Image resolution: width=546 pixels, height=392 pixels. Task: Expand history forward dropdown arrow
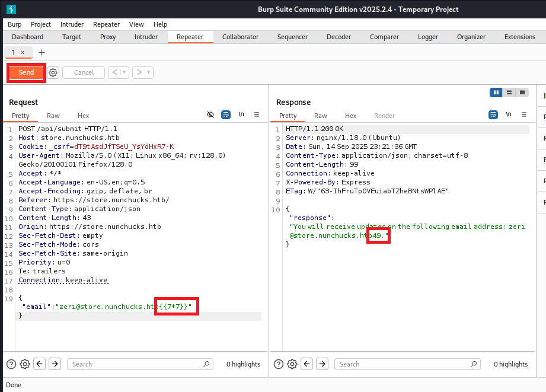(149, 72)
